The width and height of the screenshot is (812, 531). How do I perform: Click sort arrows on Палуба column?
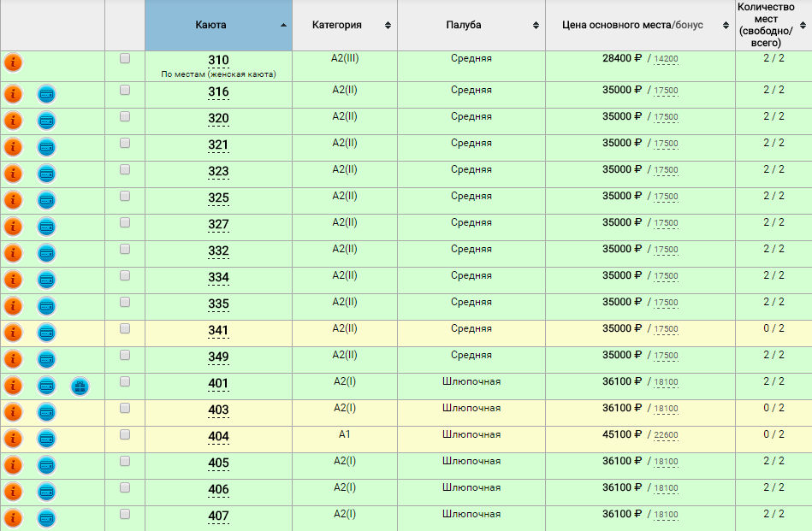pyautogui.click(x=536, y=26)
